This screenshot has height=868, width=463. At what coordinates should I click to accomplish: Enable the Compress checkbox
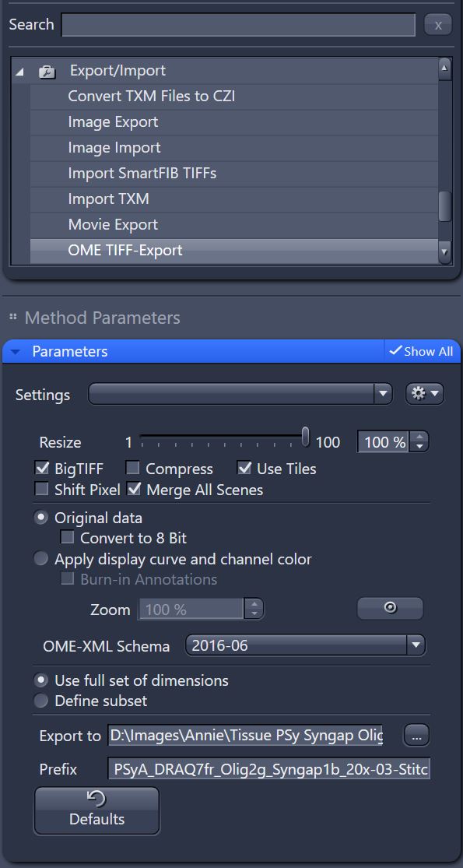133,469
